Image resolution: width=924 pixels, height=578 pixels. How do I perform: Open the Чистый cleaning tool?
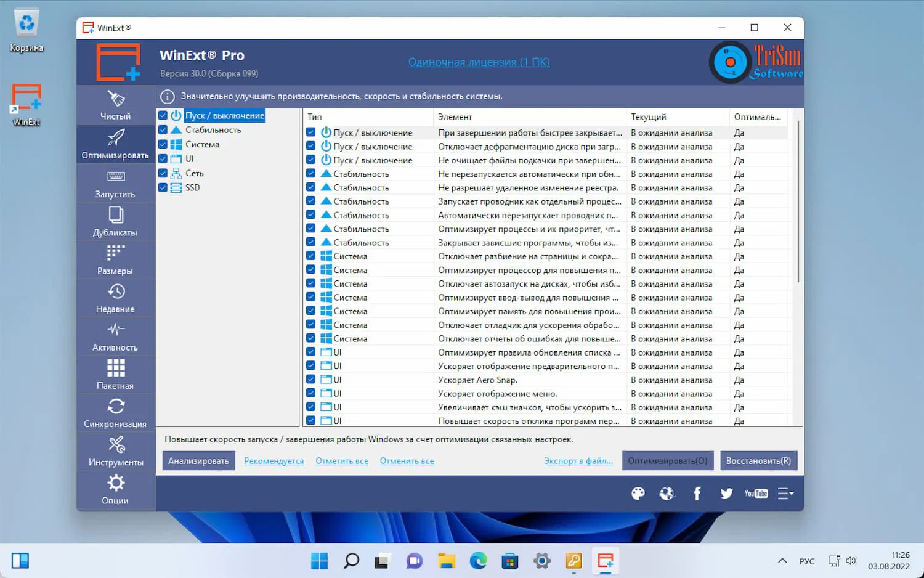point(115,105)
